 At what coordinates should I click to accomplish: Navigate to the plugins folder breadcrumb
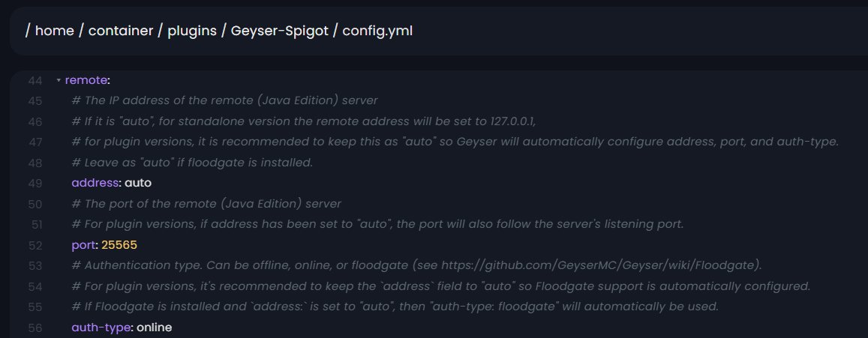(191, 31)
